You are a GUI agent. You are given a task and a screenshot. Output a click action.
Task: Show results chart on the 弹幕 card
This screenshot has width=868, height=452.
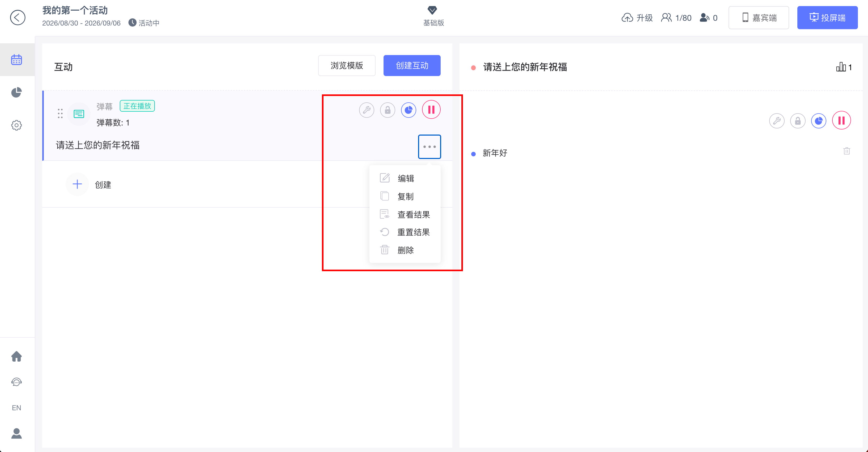click(x=409, y=110)
